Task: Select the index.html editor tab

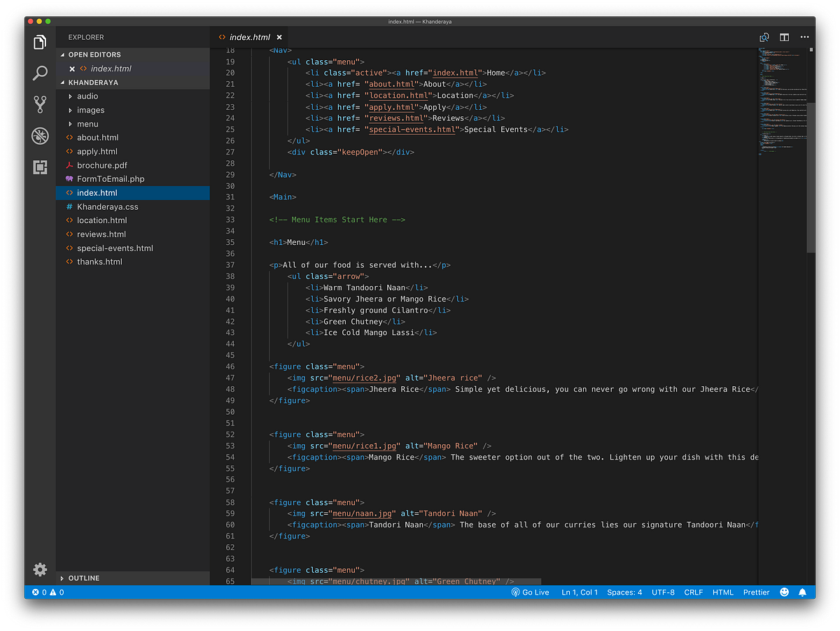Action: click(x=249, y=37)
